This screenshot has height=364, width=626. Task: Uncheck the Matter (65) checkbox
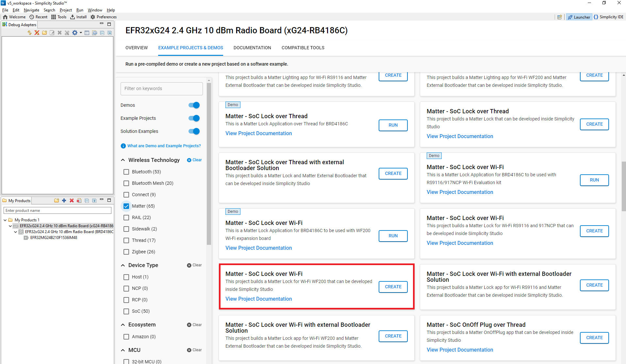(126, 206)
